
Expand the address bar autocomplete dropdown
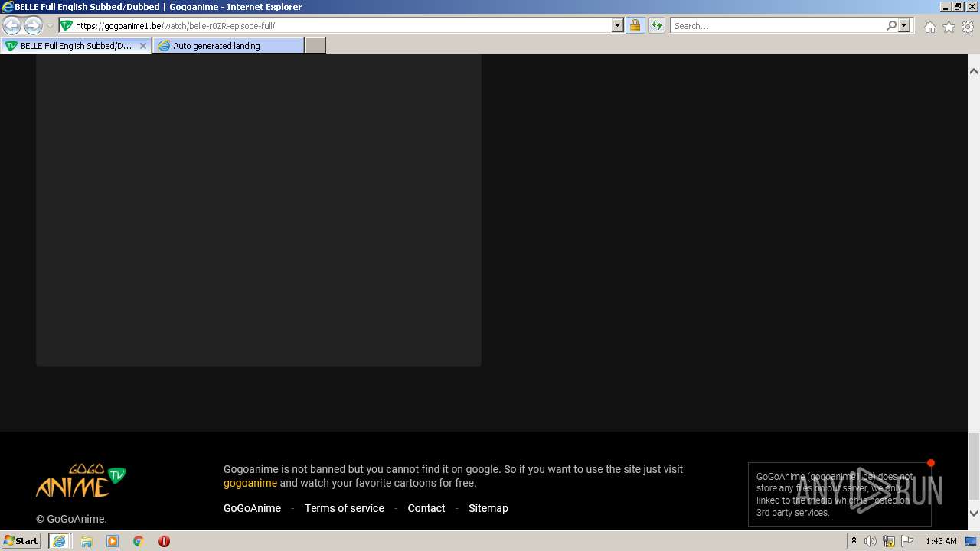618,25
